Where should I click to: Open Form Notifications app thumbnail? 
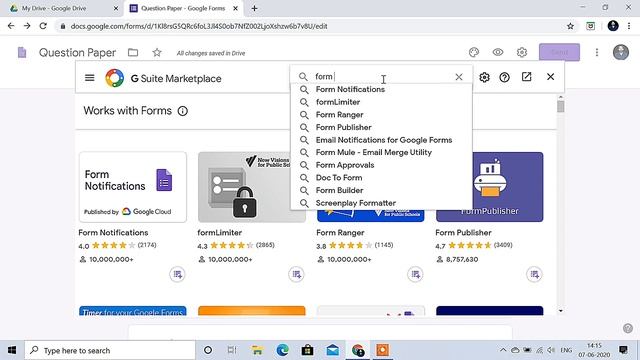click(x=133, y=187)
